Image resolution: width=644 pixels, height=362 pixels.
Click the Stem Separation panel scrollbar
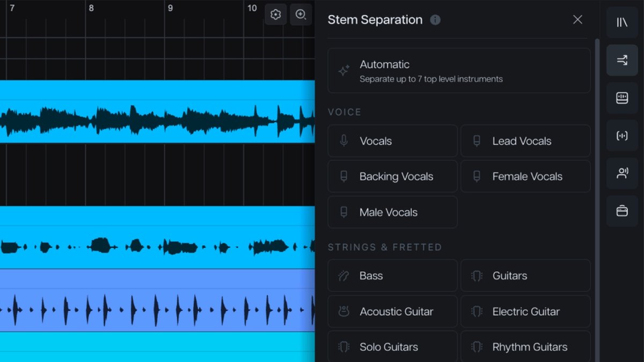coord(597,200)
